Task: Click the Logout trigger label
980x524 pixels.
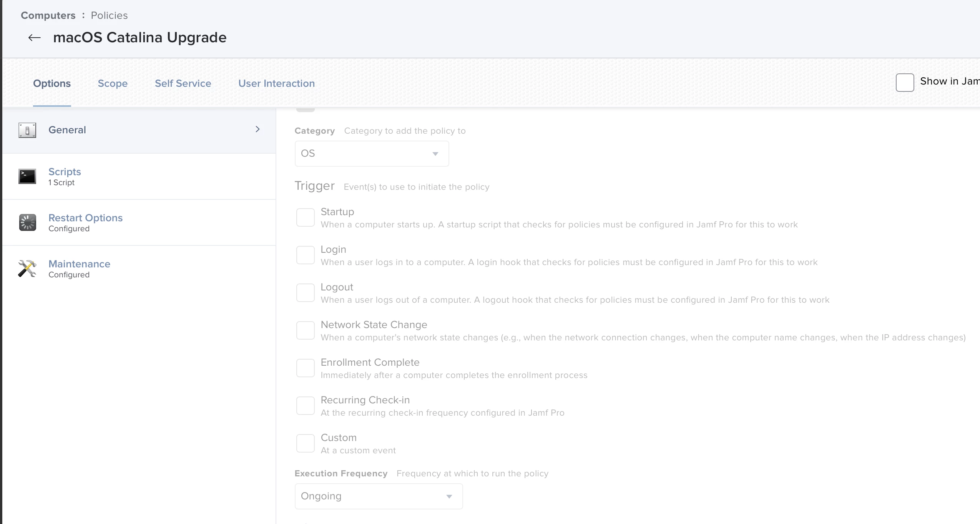Action: coord(337,287)
